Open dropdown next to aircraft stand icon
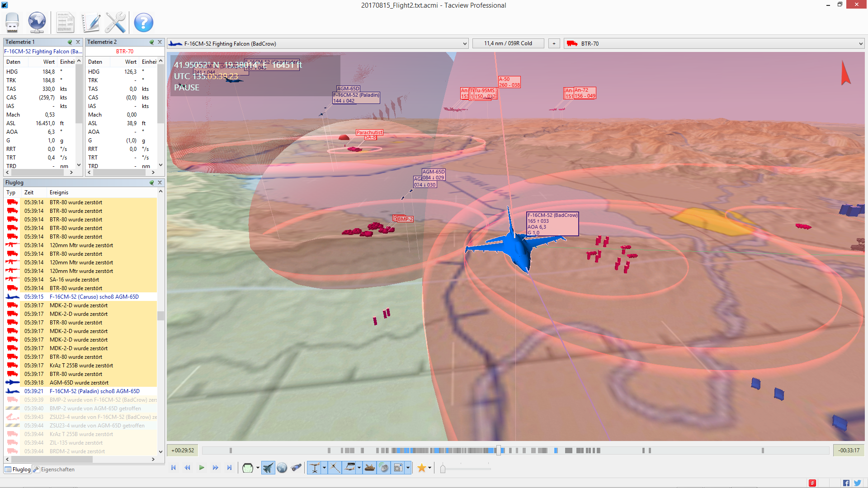The width and height of the screenshot is (868, 488). pos(324,468)
